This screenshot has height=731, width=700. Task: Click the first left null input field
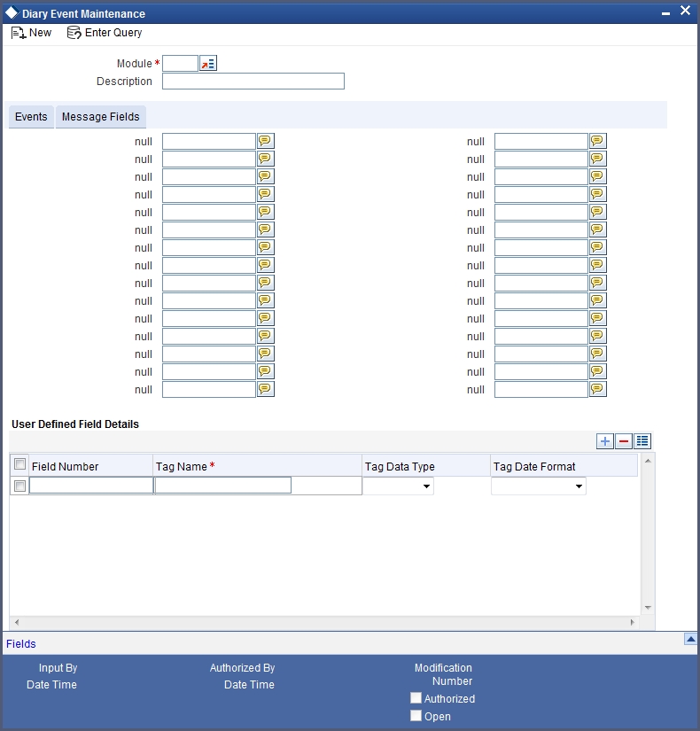209,141
